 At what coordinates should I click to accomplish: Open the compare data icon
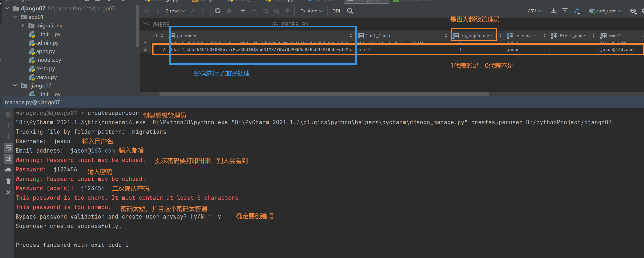pos(576,11)
